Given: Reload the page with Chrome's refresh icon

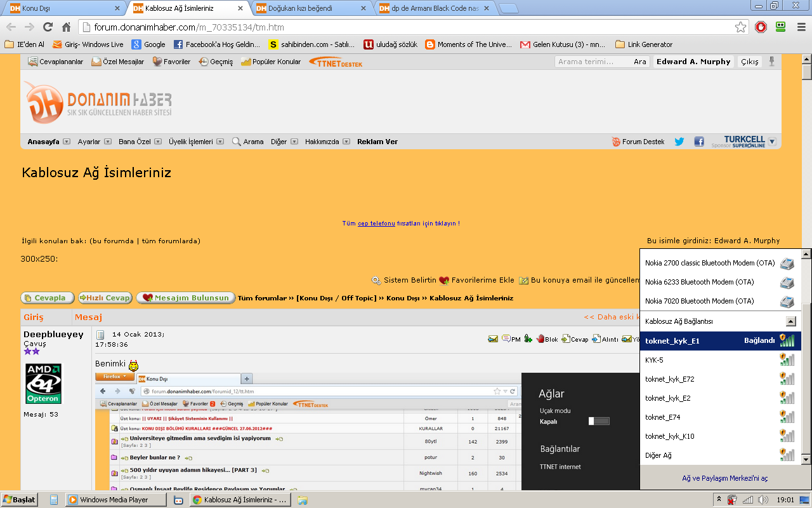Looking at the screenshot, I should pyautogui.click(x=48, y=27).
